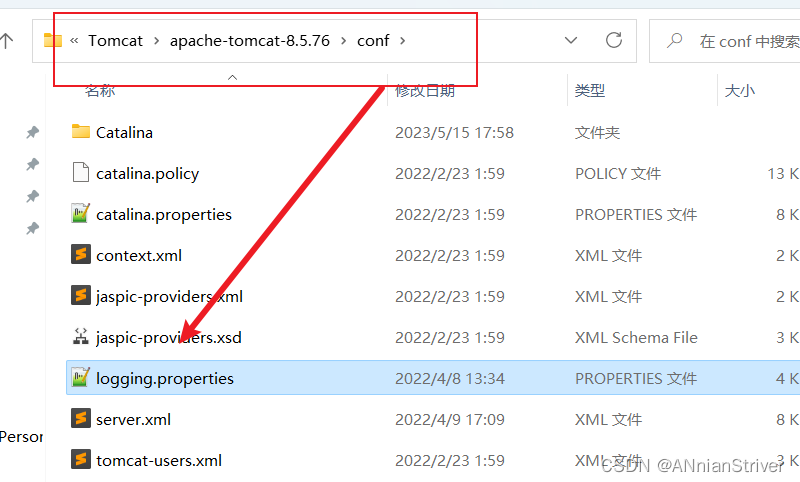Expand chevron after apache-tomcat-8.5.76 breadcrumb

click(x=343, y=41)
